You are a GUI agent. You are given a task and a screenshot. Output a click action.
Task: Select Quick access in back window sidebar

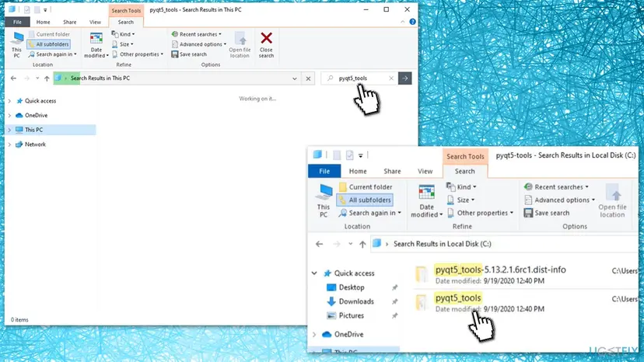[x=40, y=100]
